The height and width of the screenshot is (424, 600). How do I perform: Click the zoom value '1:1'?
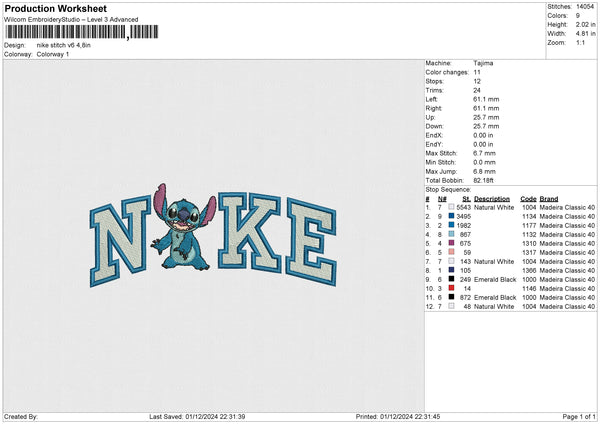coord(580,42)
